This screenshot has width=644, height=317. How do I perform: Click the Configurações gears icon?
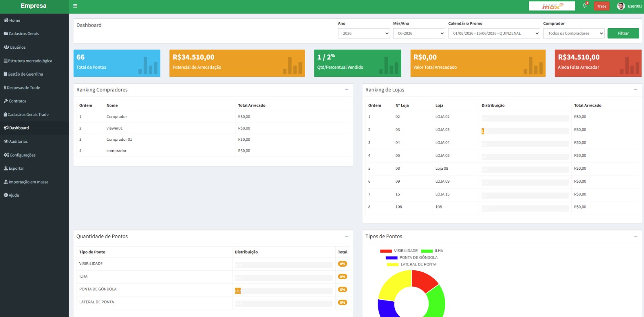coord(6,155)
